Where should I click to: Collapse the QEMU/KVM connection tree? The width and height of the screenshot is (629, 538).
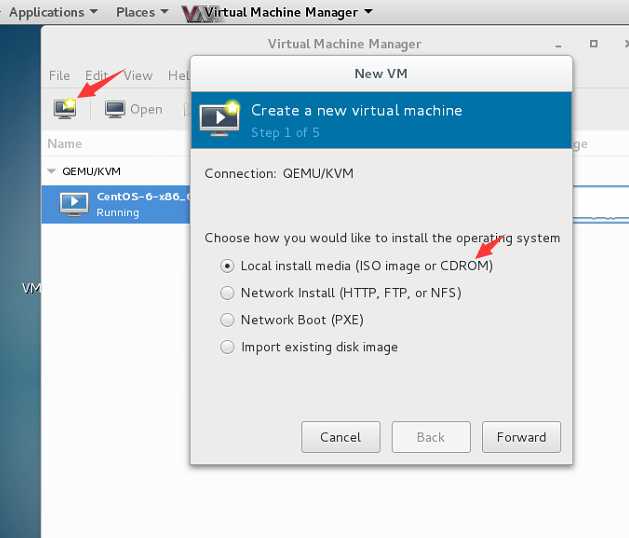(x=51, y=171)
